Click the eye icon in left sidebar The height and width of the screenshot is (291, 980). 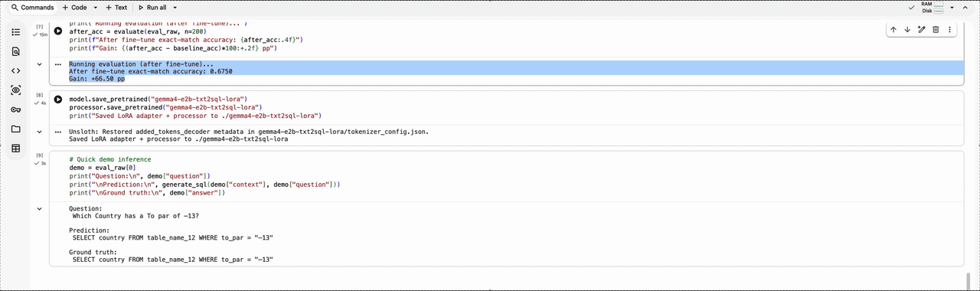15,90
